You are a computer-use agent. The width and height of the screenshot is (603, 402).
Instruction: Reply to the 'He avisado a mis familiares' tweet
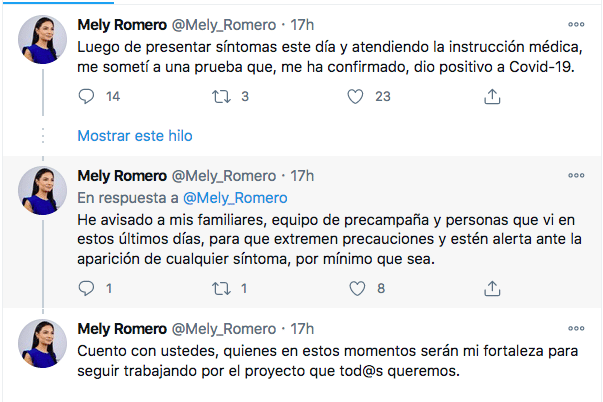86,288
